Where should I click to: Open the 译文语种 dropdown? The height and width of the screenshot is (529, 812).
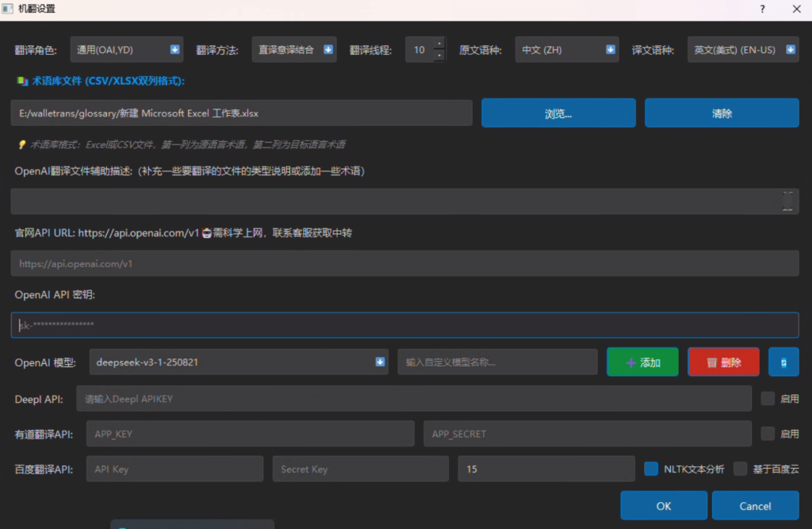[x=790, y=49]
